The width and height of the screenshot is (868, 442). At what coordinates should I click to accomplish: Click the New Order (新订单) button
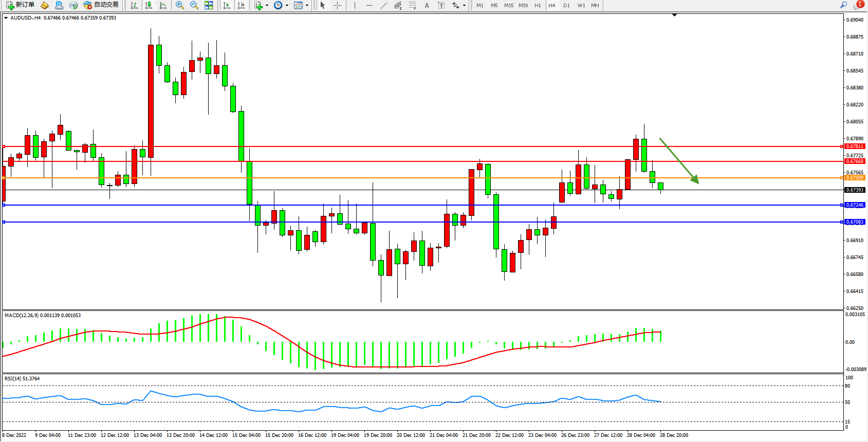point(21,5)
